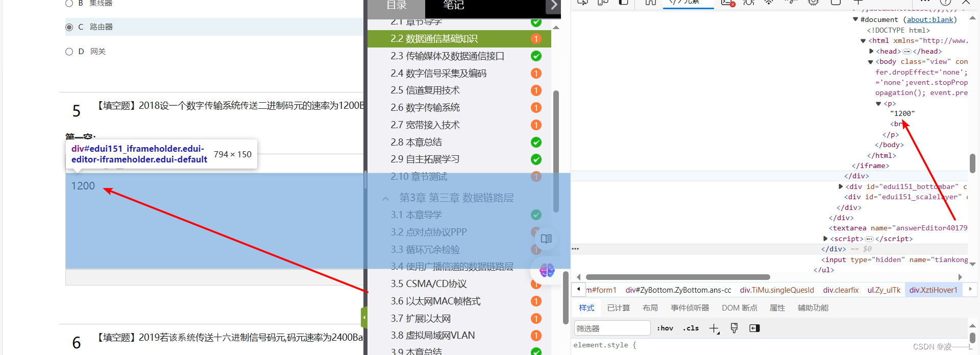Toggle the .cls class editor
The height and width of the screenshot is (355, 980).
(691, 328)
